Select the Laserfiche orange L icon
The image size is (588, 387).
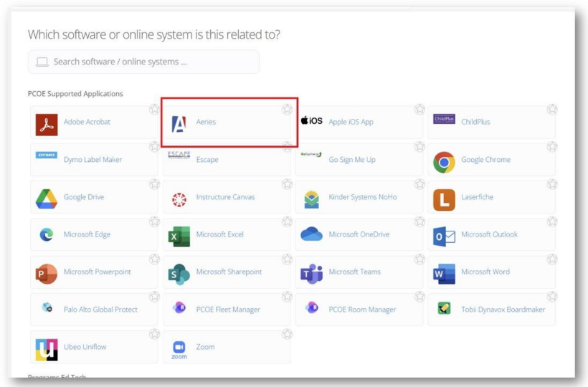[x=444, y=200]
